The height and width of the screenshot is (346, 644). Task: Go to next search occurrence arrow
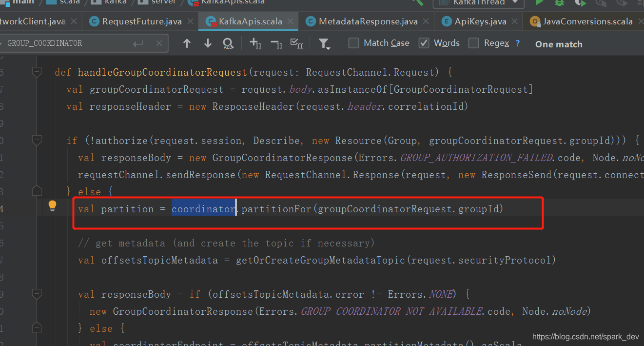pyautogui.click(x=208, y=43)
